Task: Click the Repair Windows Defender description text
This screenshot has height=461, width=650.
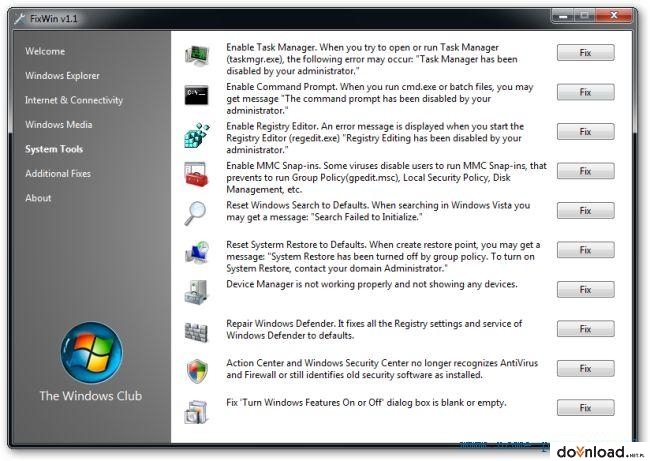Action: tap(374, 330)
